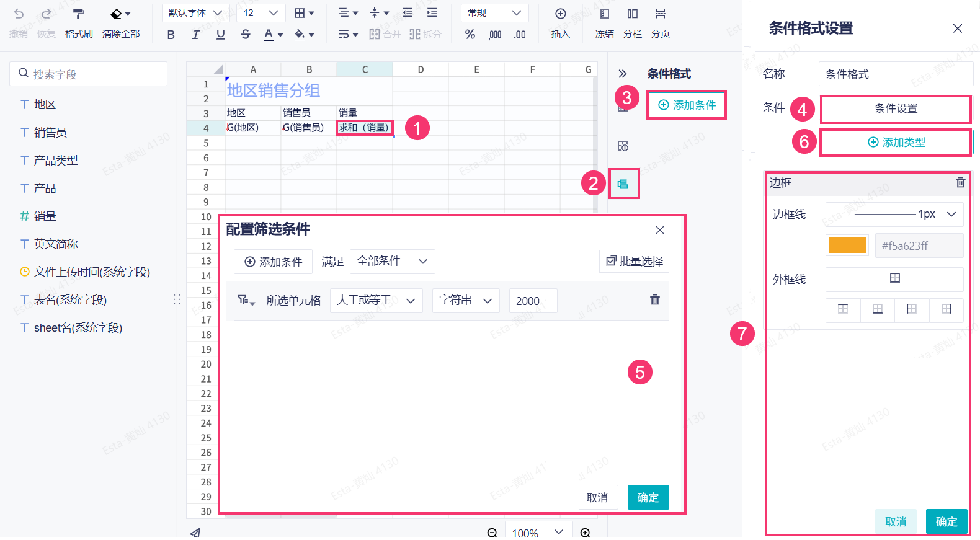The height and width of the screenshot is (540, 980).
Task: Open the 字符串 value type dropdown
Action: click(x=466, y=300)
